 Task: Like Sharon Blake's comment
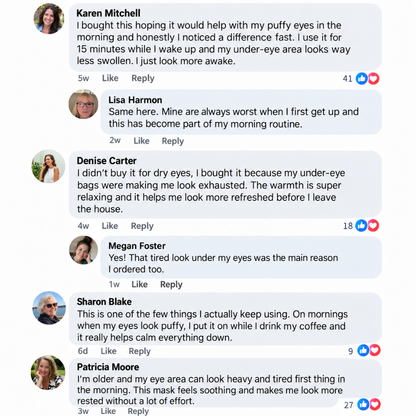tap(109, 351)
